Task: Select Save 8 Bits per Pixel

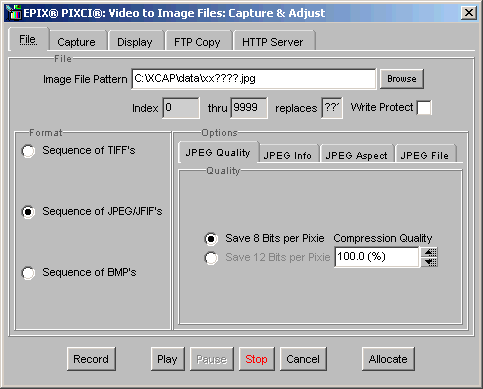Action: [211, 239]
